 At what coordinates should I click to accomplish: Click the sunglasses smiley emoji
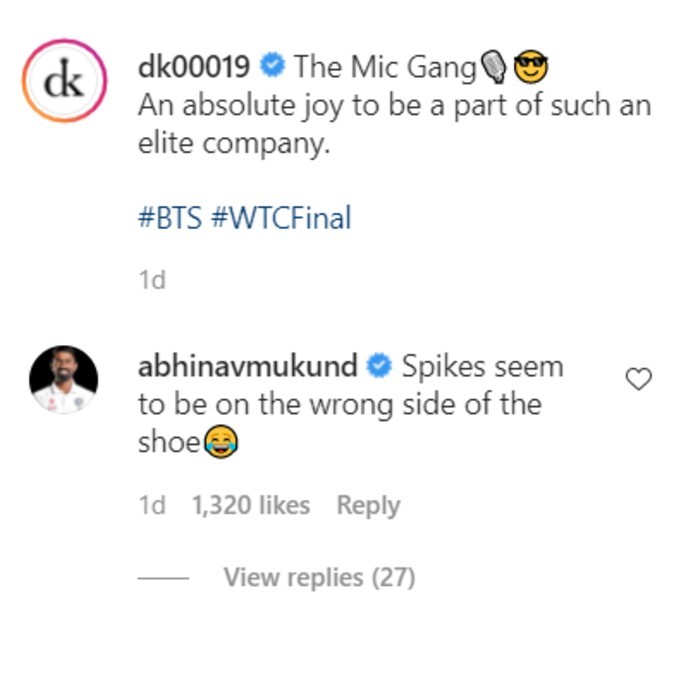point(531,68)
